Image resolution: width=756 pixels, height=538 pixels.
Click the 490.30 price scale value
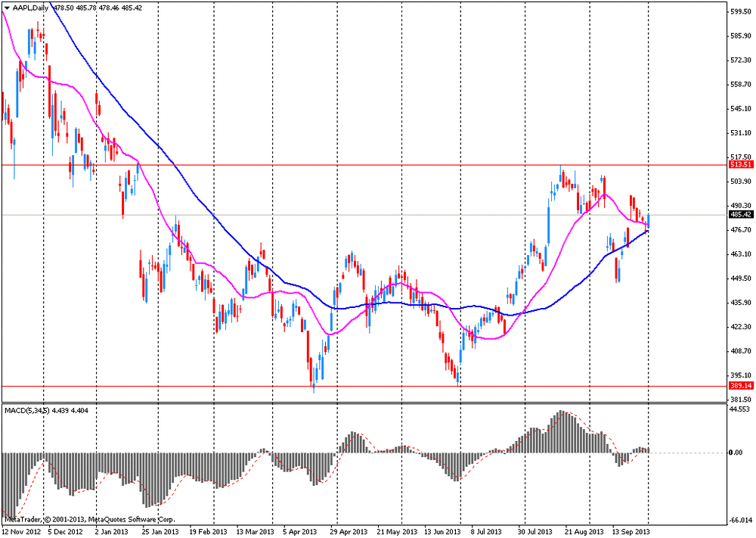click(742, 206)
